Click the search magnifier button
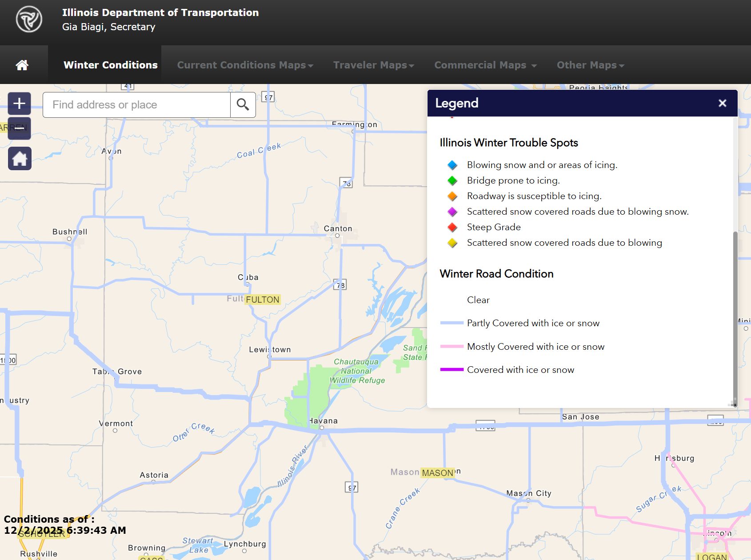The height and width of the screenshot is (560, 751). point(243,105)
